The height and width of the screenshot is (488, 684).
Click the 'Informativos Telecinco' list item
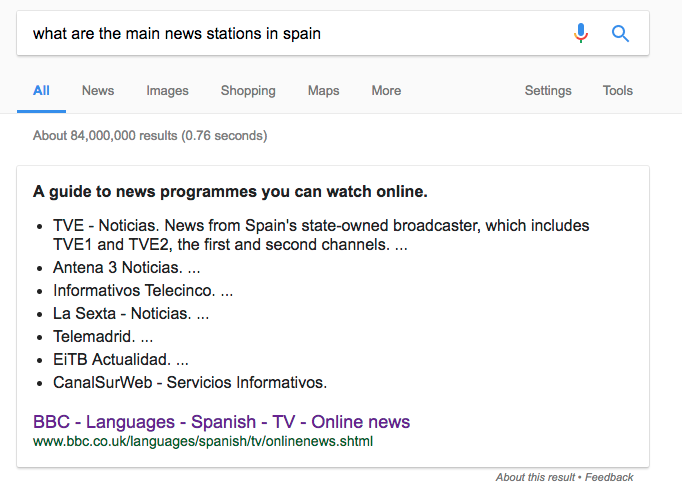(x=143, y=290)
